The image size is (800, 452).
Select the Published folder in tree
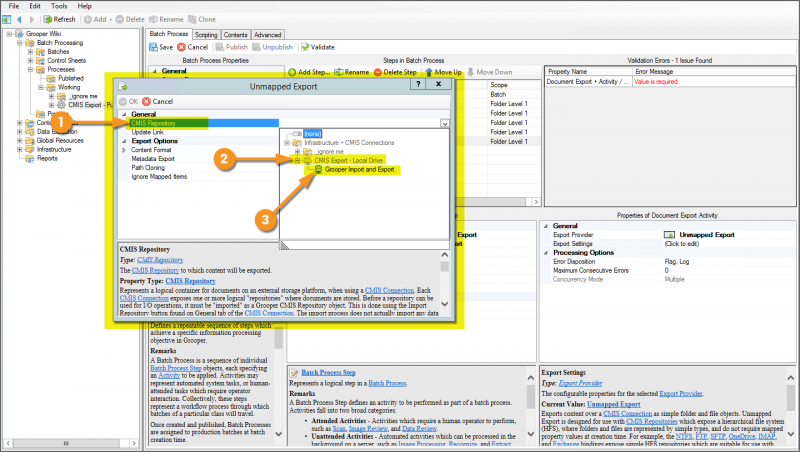(x=70, y=78)
